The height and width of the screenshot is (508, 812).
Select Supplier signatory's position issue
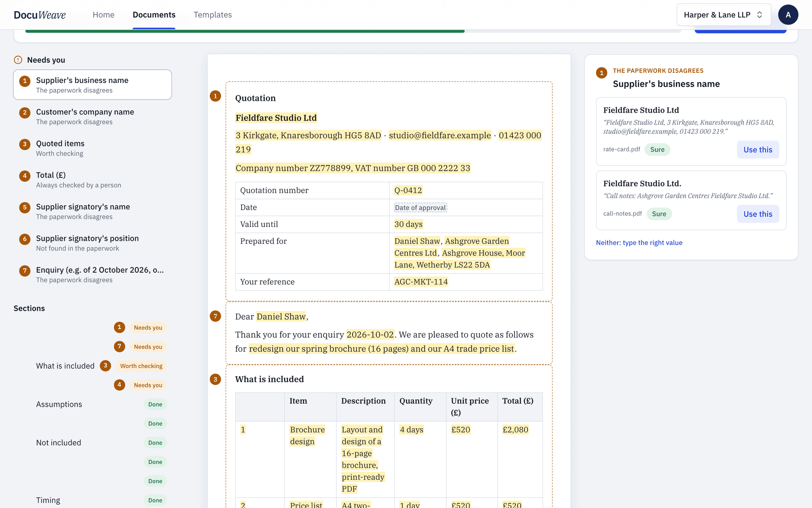[x=92, y=243]
